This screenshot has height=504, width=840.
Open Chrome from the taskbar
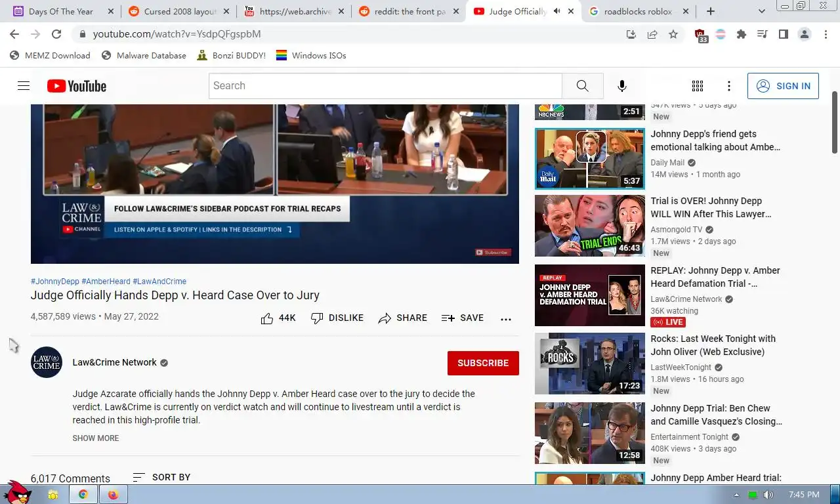click(83, 495)
